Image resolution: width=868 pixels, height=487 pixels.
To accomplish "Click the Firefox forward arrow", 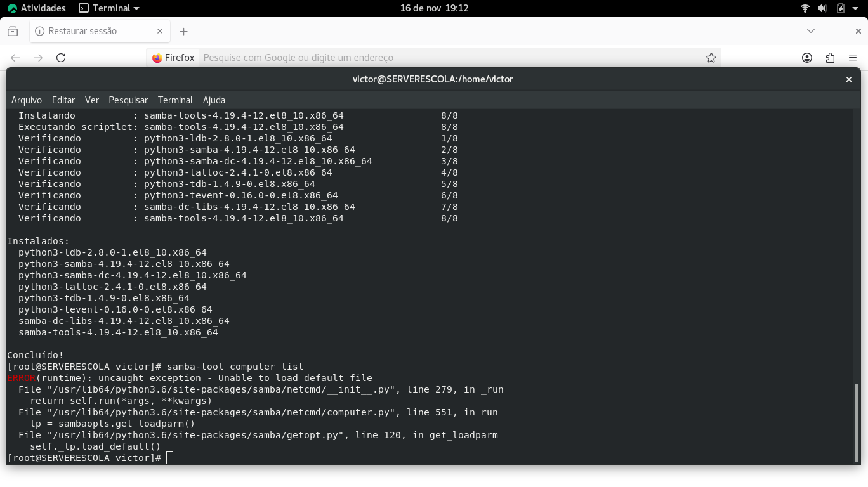I will (x=38, y=58).
